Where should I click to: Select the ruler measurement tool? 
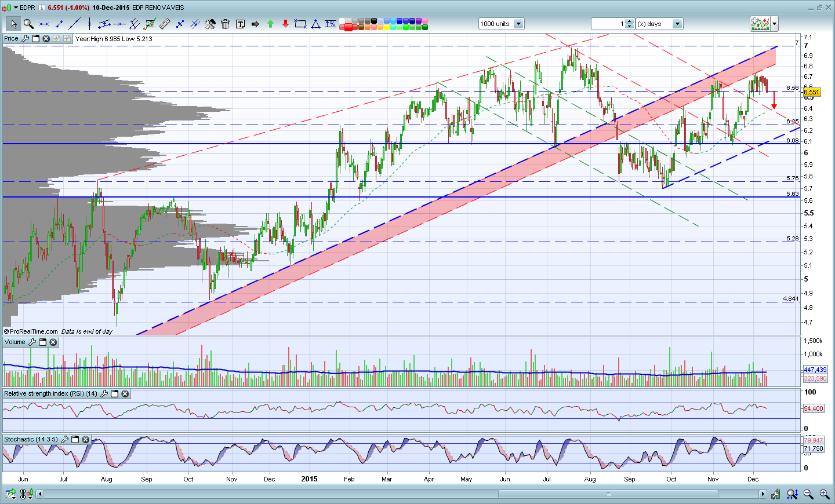165,24
